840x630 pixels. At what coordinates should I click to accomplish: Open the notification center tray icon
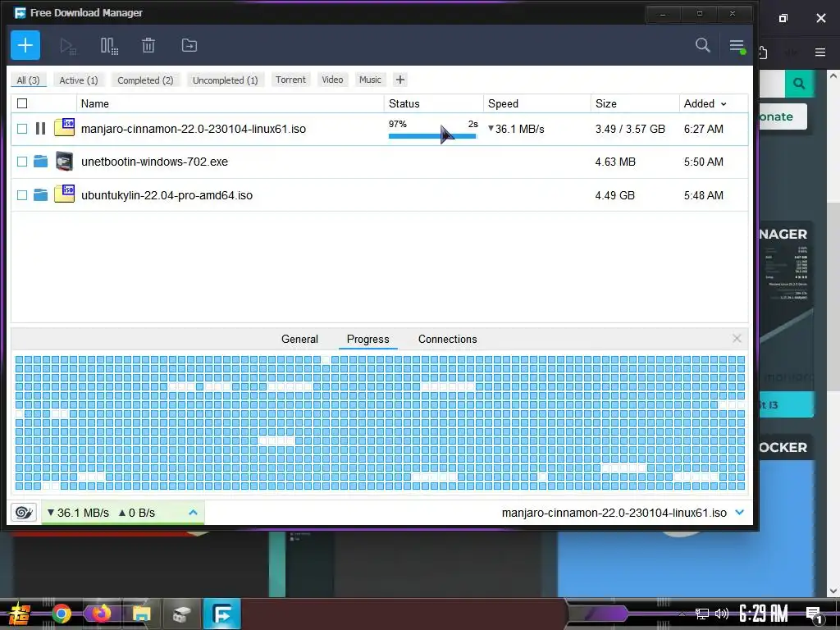[x=814, y=614]
